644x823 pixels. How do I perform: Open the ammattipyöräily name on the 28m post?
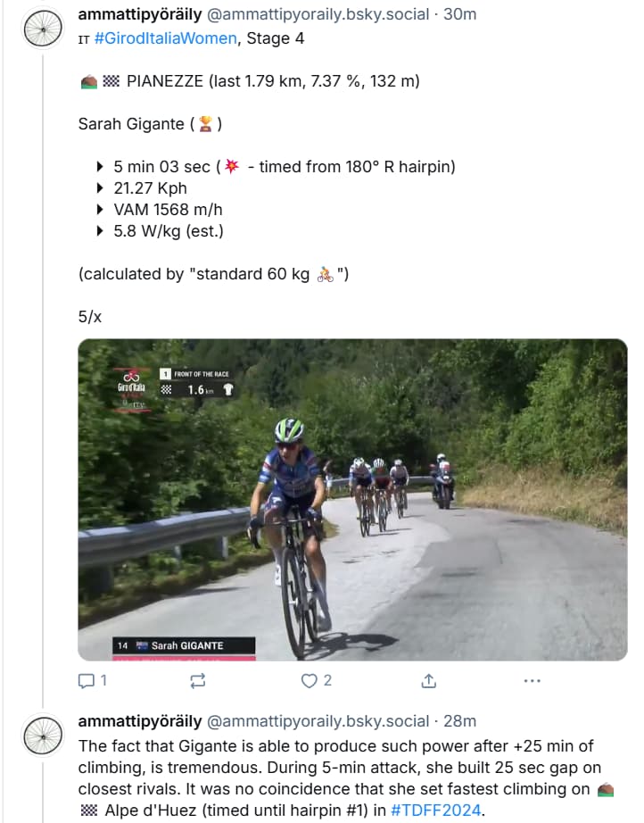coord(140,721)
